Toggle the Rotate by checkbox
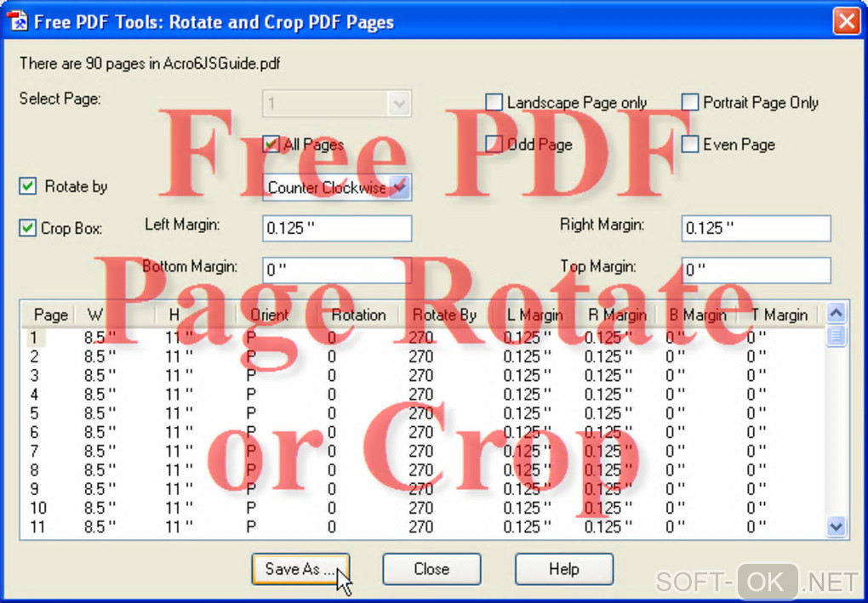The height and width of the screenshot is (603, 868). click(x=28, y=186)
